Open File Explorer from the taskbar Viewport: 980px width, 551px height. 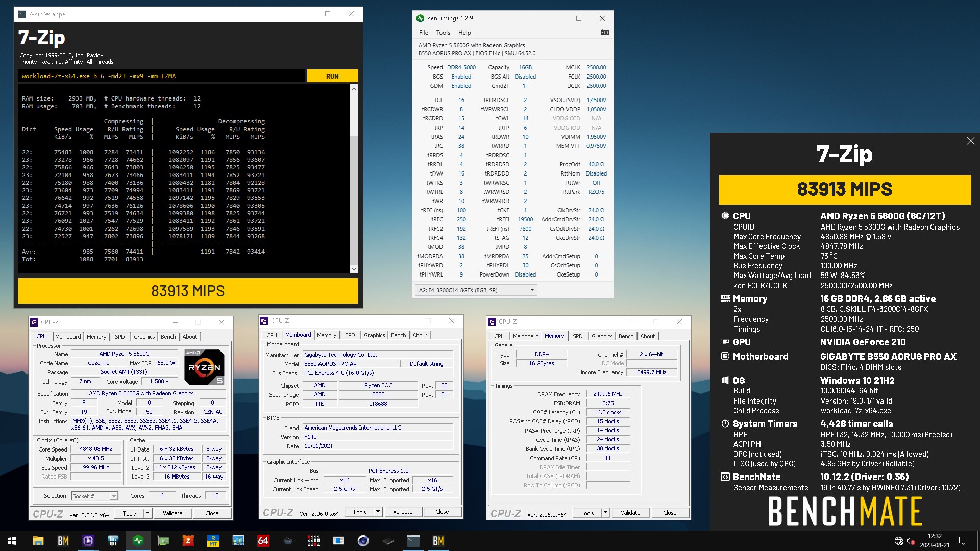coord(38,541)
